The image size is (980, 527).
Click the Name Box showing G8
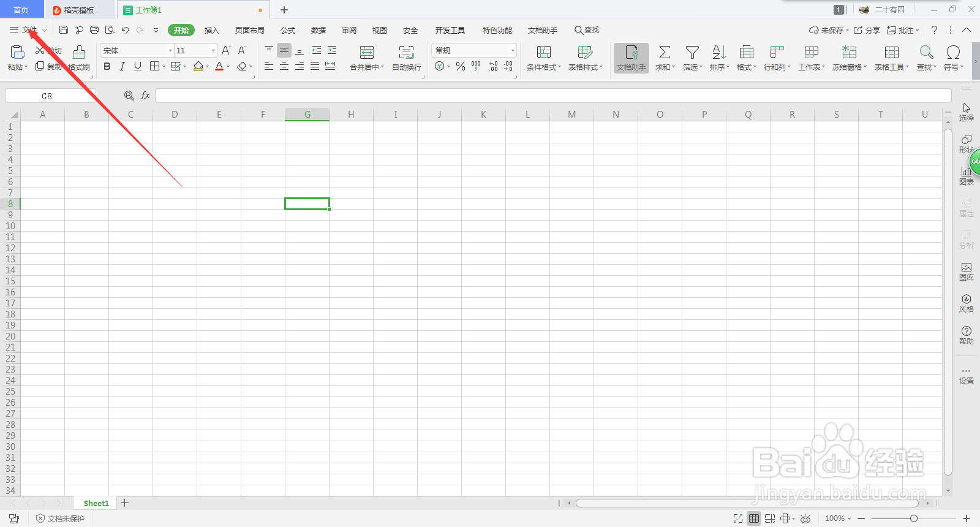50,96
